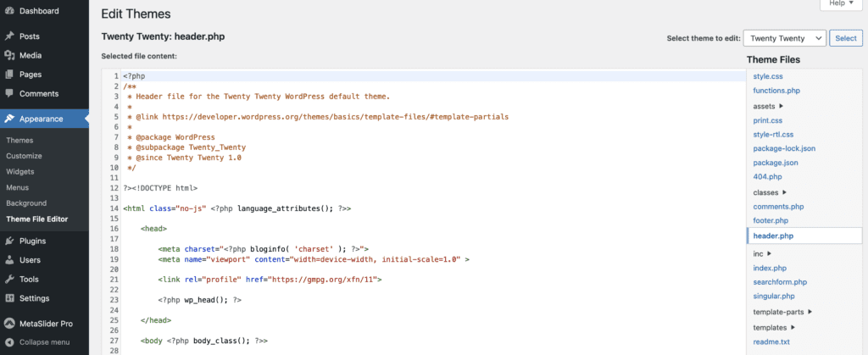Click the Pages icon in sidebar
Image resolution: width=868 pixels, height=355 pixels.
[8, 75]
